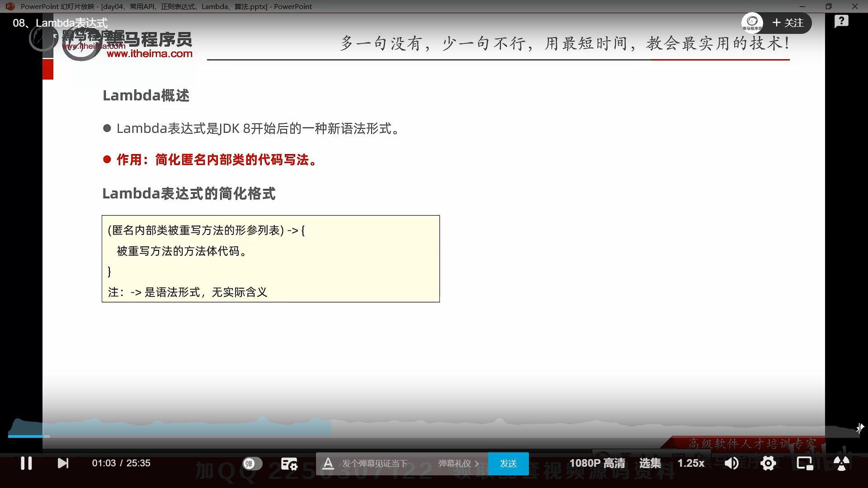Viewport: 868px width, 488px height.
Task: Open the 选集 episode list
Action: pos(650,463)
